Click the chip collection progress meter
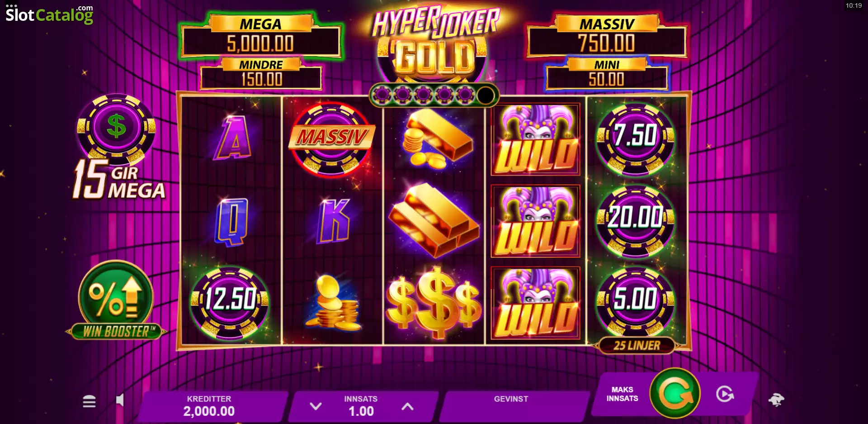868x424 pixels. click(x=434, y=95)
